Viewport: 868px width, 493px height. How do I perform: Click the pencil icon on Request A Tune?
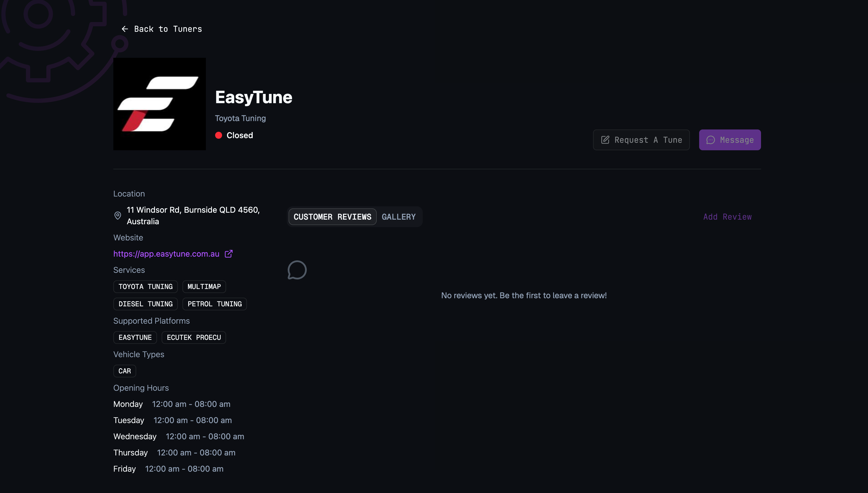(605, 140)
